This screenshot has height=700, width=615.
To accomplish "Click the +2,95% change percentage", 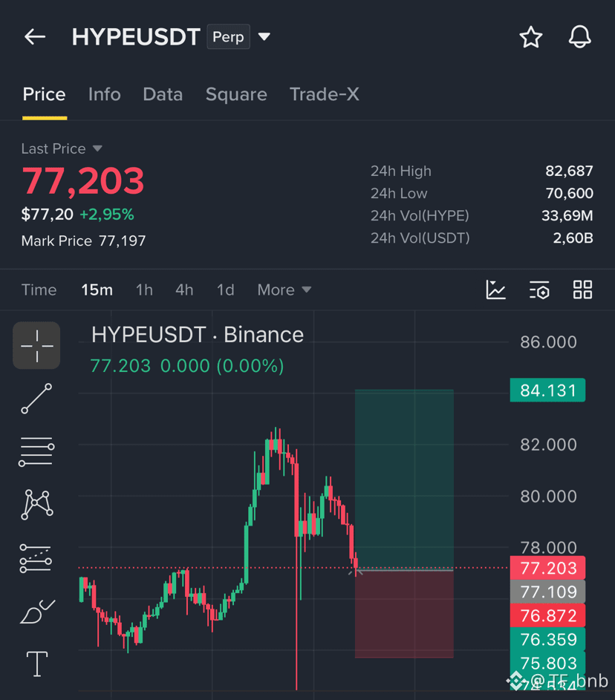I will pyautogui.click(x=107, y=215).
